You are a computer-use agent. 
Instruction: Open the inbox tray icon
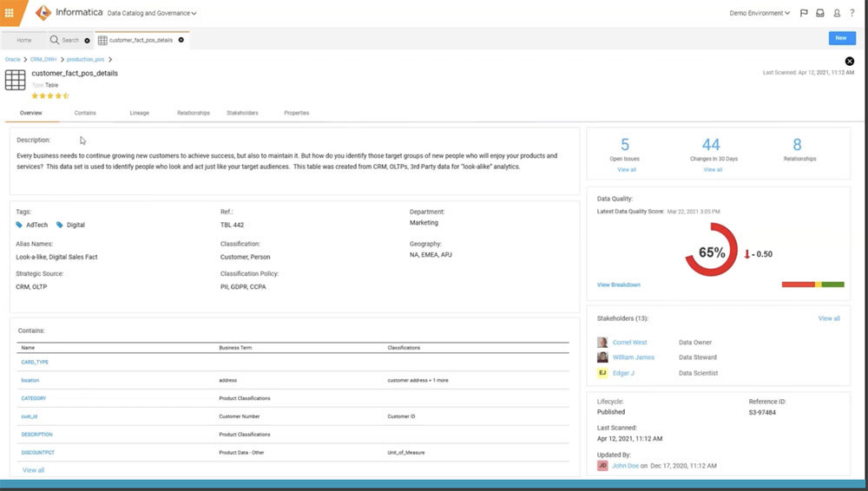(x=820, y=13)
